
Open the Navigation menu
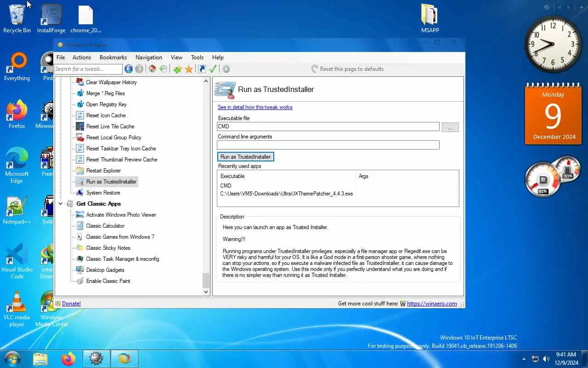coord(149,57)
